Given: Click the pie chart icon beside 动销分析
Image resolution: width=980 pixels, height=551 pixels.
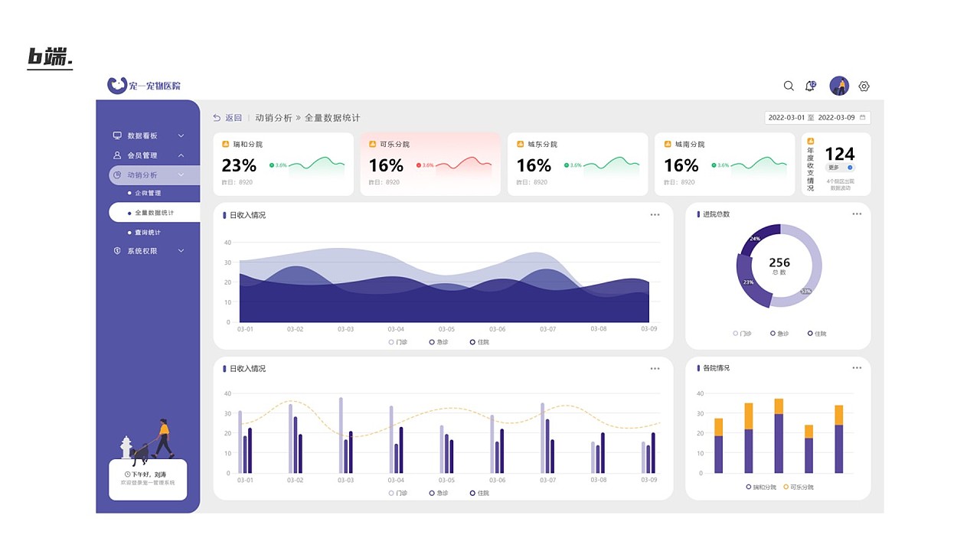Looking at the screenshot, I should point(117,175).
